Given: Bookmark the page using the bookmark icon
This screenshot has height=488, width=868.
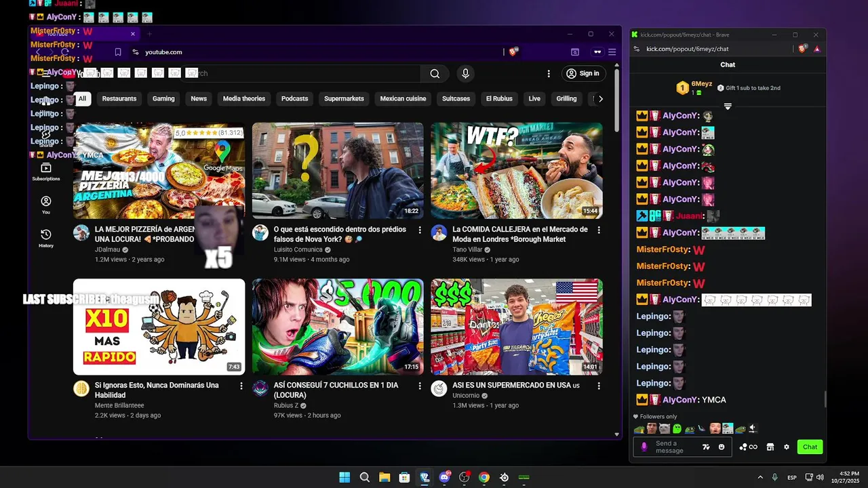Looking at the screenshot, I should 118,52.
